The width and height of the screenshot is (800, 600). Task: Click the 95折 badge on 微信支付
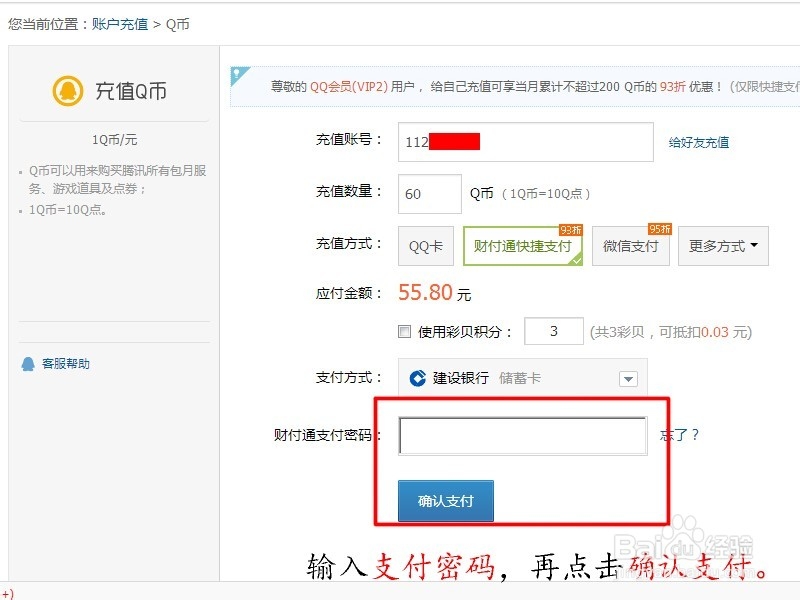pos(659,229)
